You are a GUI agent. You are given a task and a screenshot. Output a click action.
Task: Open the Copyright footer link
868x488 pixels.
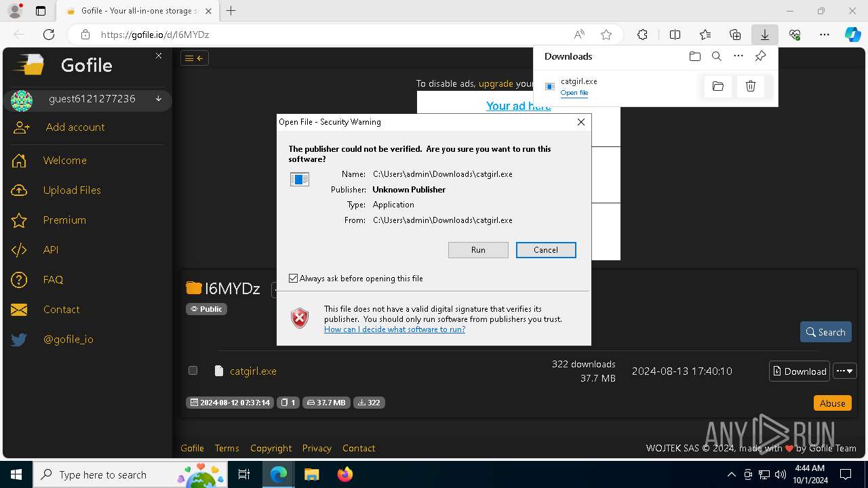pyautogui.click(x=271, y=448)
